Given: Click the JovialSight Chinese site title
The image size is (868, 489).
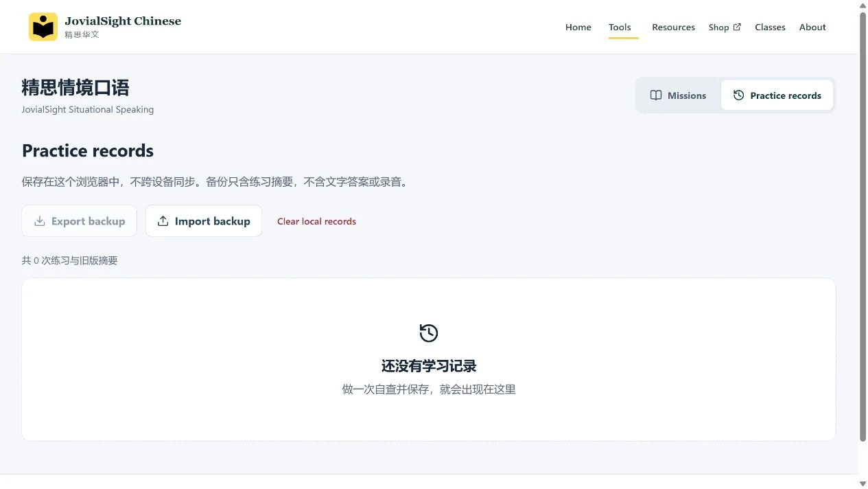Looking at the screenshot, I should click(x=123, y=21).
